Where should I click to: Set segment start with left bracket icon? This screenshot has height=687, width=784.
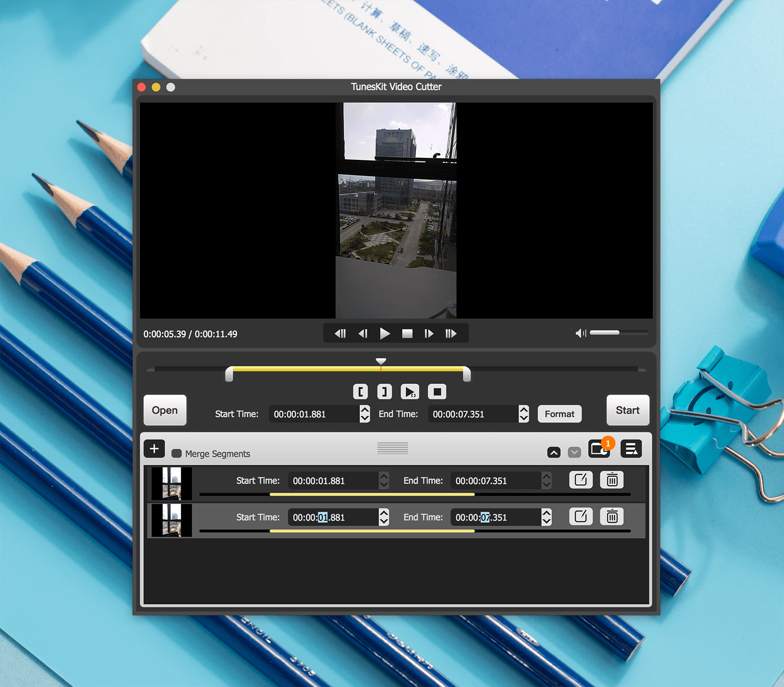coord(361,391)
